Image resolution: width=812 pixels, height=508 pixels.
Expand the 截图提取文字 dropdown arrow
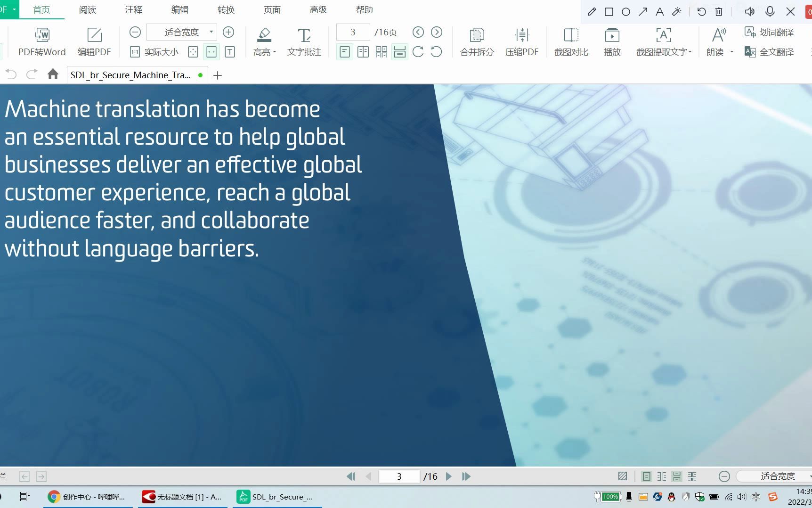[x=690, y=52]
